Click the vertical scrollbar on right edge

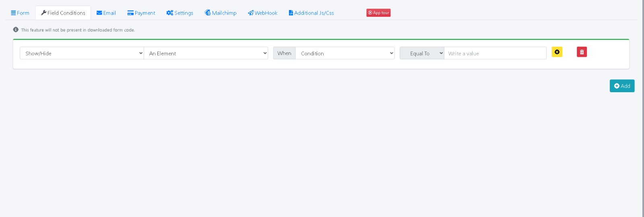pyautogui.click(x=643, y=109)
